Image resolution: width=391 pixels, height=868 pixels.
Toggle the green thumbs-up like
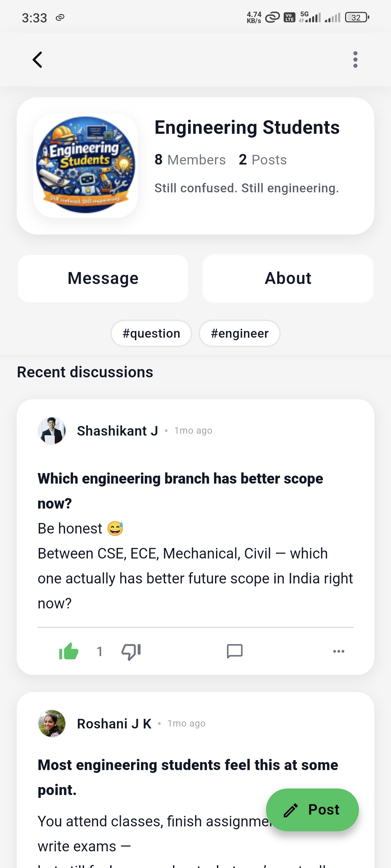tap(69, 651)
